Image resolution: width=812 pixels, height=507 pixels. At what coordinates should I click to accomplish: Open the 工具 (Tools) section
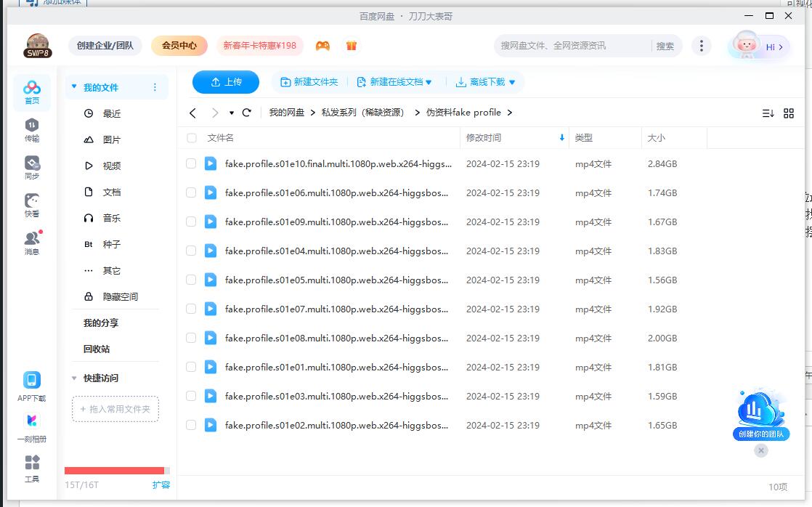[31, 470]
